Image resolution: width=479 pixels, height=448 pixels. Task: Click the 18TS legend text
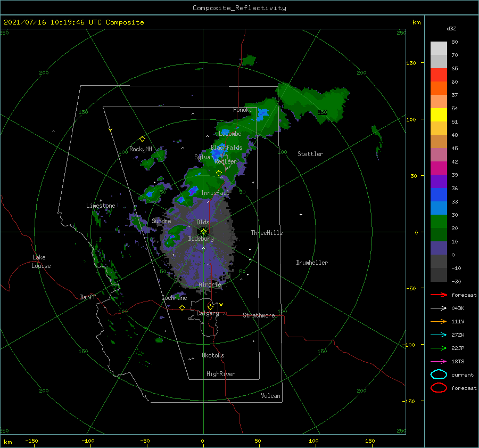458,362
